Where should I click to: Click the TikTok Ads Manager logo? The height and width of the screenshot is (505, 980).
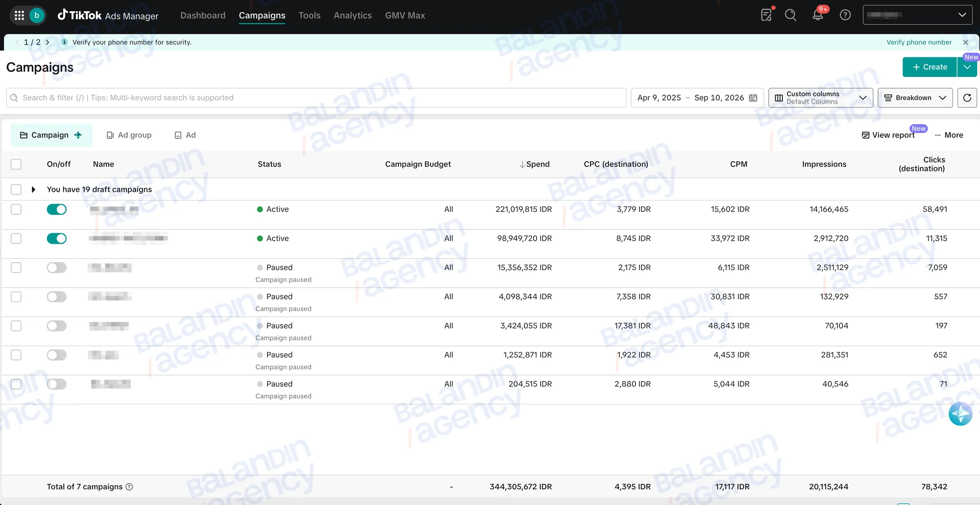(108, 15)
